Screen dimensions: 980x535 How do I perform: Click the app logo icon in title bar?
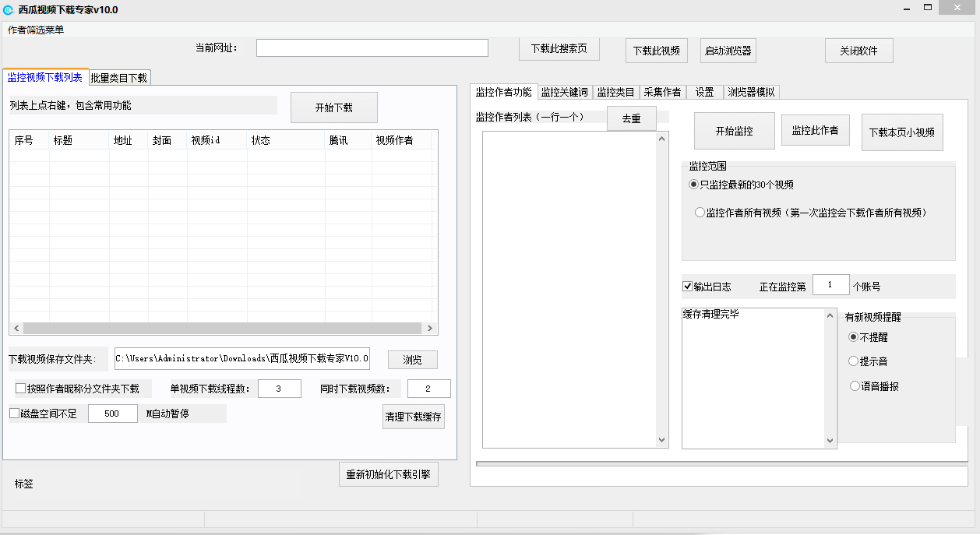(x=8, y=9)
